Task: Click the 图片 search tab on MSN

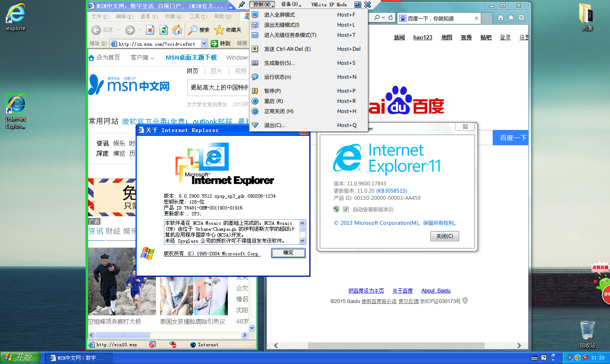Action: pos(216,71)
